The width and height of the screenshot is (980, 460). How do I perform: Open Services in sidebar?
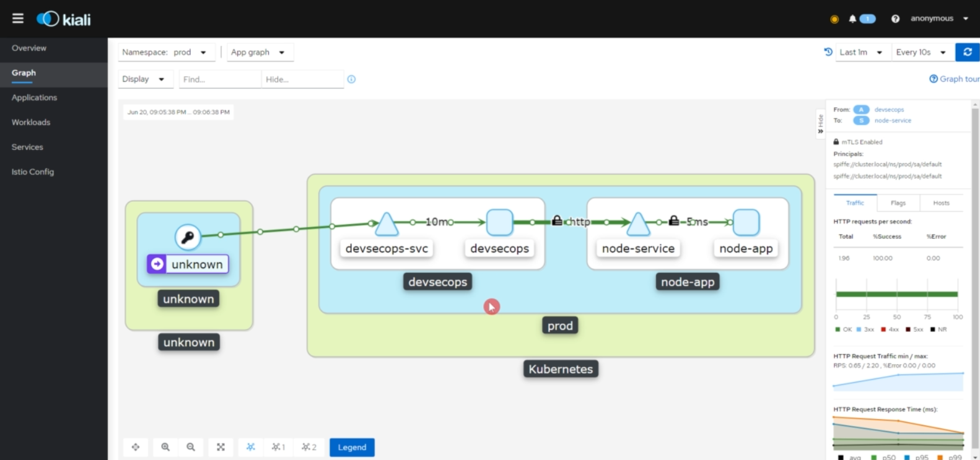[x=54, y=147]
